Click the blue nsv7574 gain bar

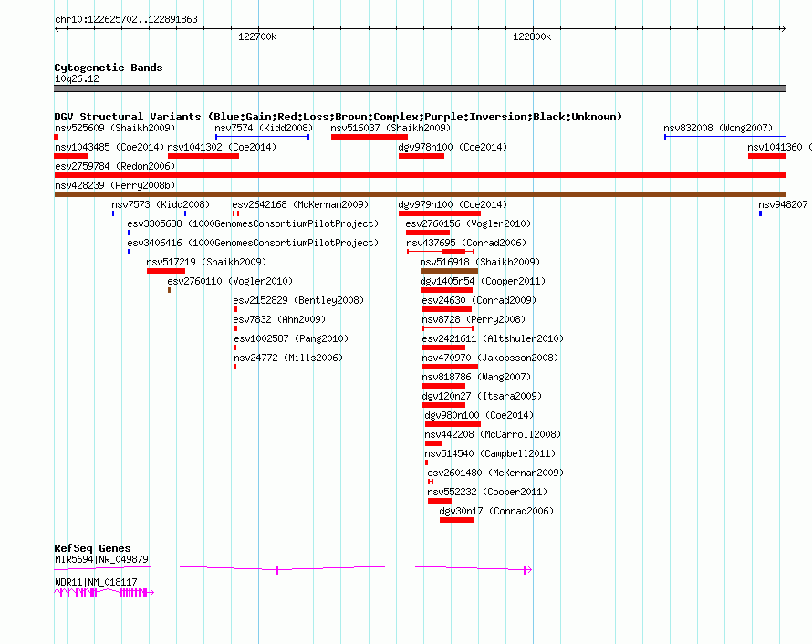(x=263, y=137)
